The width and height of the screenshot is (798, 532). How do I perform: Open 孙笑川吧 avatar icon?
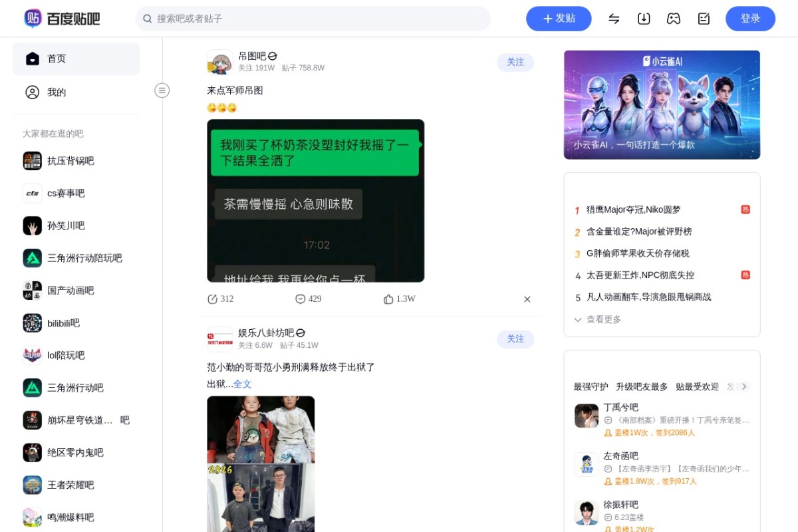[33, 226]
